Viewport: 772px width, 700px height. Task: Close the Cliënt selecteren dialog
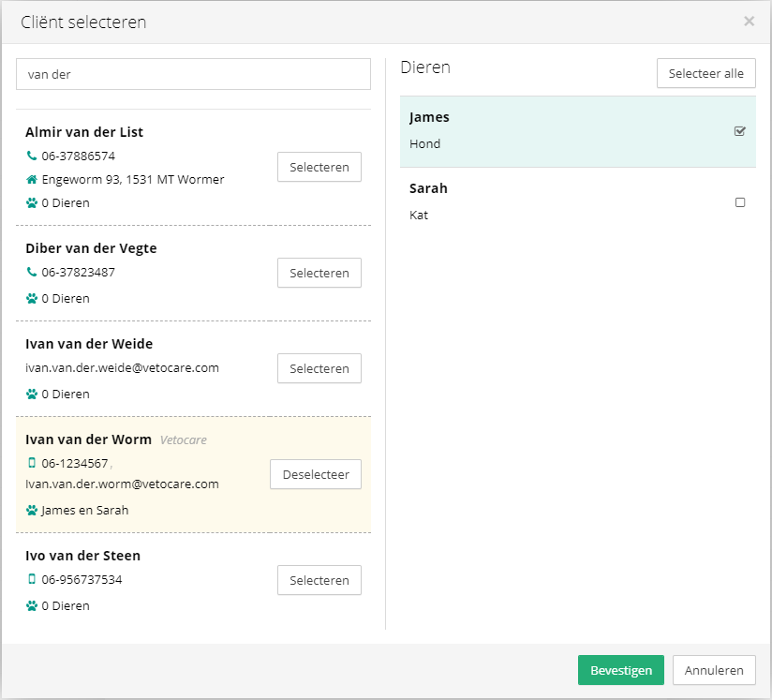(x=749, y=22)
